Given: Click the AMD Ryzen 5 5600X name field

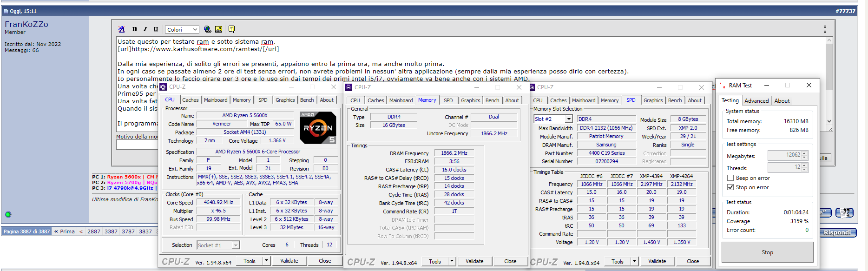Looking at the screenshot, I should click(x=245, y=115).
